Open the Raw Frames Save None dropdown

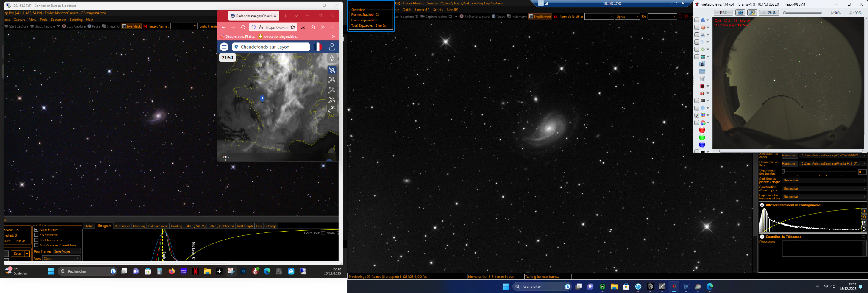(x=67, y=251)
